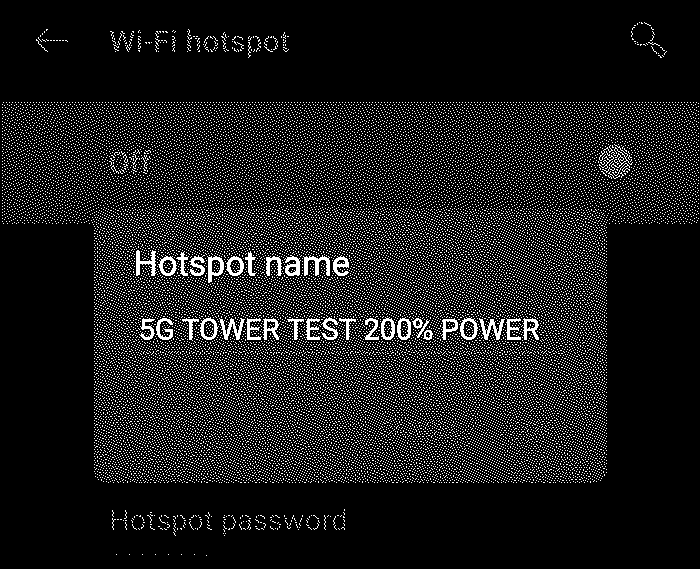Place the cursor after the word POWER
The width and height of the screenshot is (700, 569).
point(541,330)
